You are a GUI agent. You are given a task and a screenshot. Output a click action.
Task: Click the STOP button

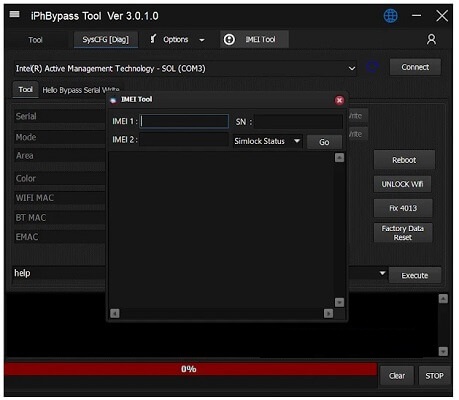(x=434, y=376)
